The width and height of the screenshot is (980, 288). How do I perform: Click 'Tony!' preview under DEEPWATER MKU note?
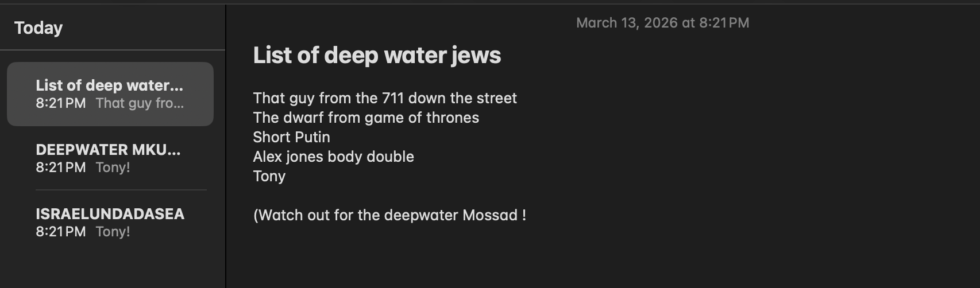point(113,168)
